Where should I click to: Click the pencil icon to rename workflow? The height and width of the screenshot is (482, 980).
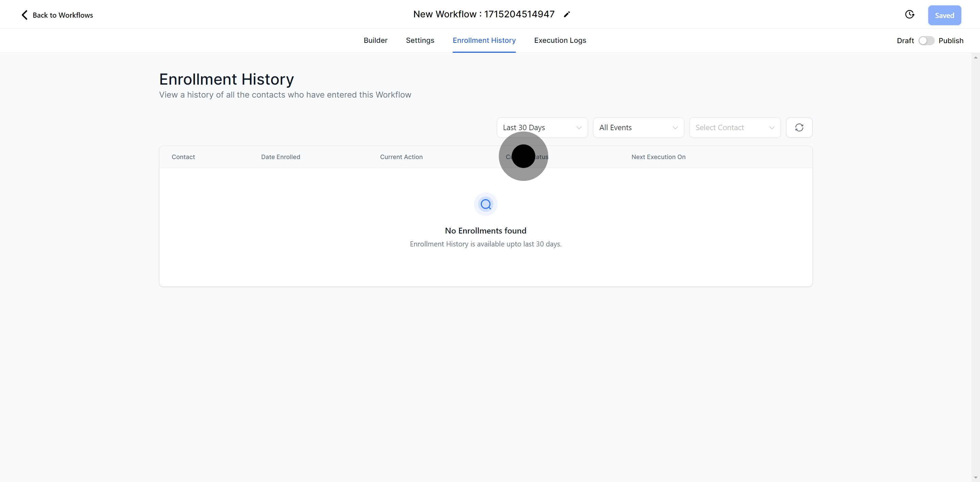(x=567, y=14)
